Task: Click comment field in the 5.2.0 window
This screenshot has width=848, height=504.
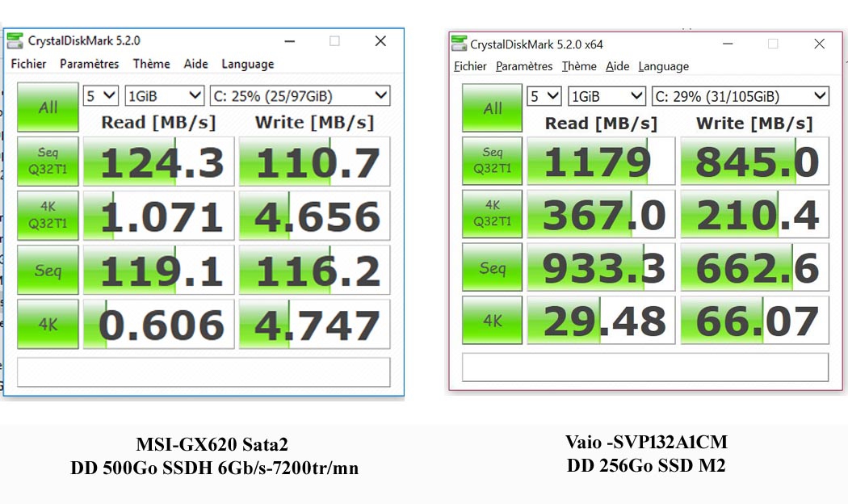Action: [x=204, y=372]
